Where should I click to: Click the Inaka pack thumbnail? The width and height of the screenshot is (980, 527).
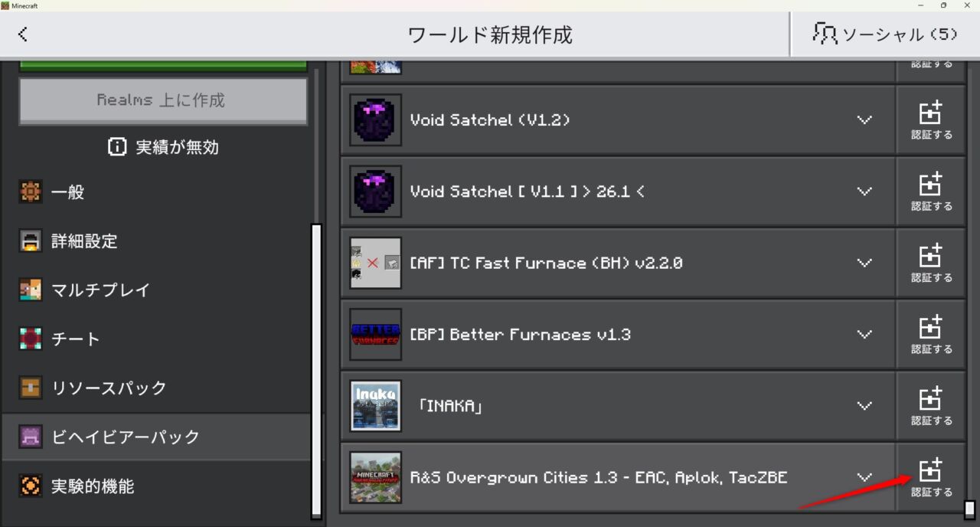(x=375, y=406)
